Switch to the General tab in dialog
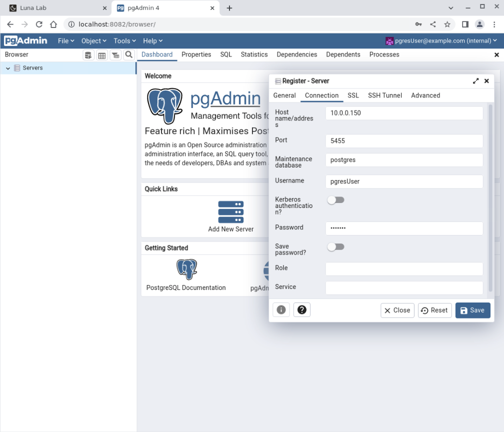Image resolution: width=504 pixels, height=432 pixels. pos(284,95)
